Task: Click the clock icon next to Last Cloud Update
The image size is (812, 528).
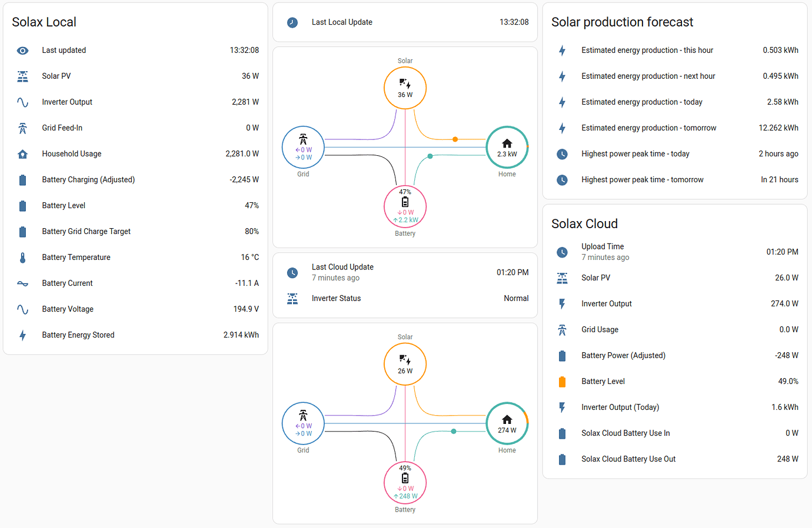Action: pyautogui.click(x=292, y=272)
